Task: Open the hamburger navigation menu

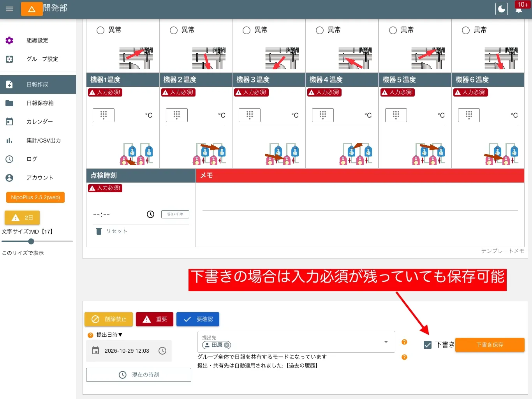Action: (x=10, y=9)
